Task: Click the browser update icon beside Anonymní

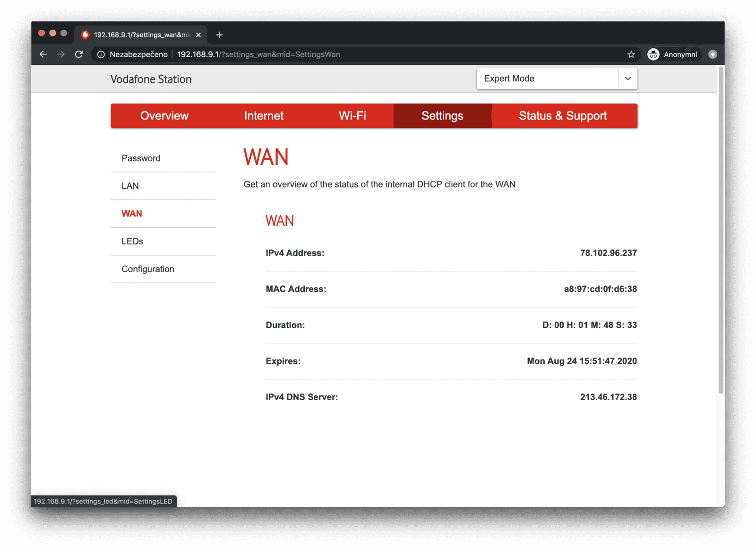Action: tap(713, 54)
